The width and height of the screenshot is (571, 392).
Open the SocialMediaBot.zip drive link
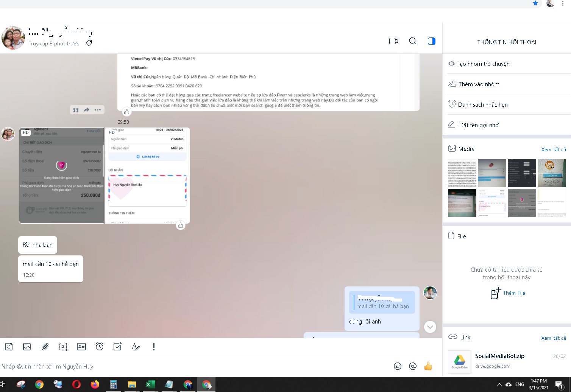coord(507,361)
